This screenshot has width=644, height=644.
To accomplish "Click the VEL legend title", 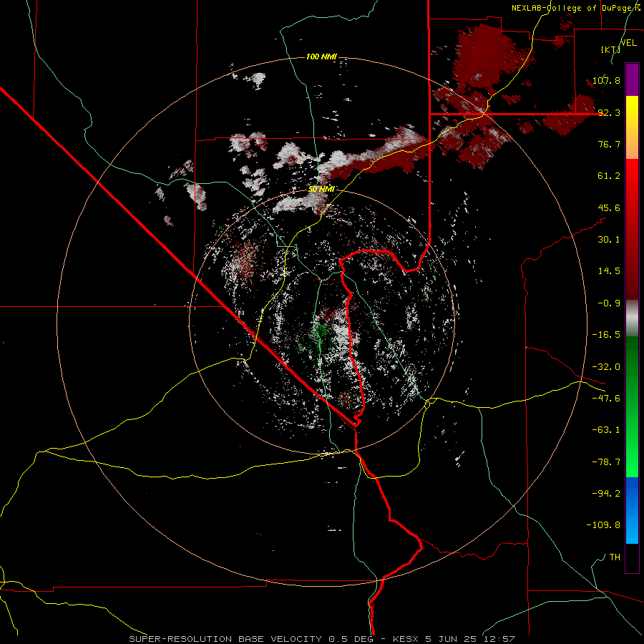I will coord(629,43).
